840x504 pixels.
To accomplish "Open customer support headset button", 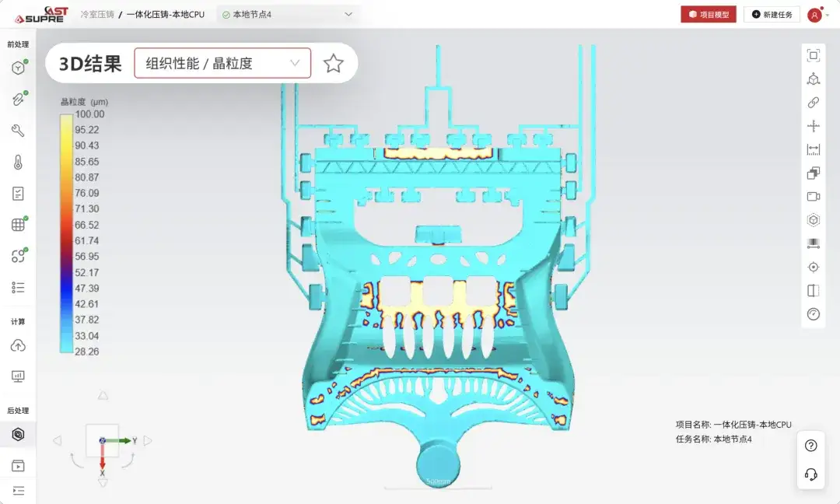I will pyautogui.click(x=811, y=474).
